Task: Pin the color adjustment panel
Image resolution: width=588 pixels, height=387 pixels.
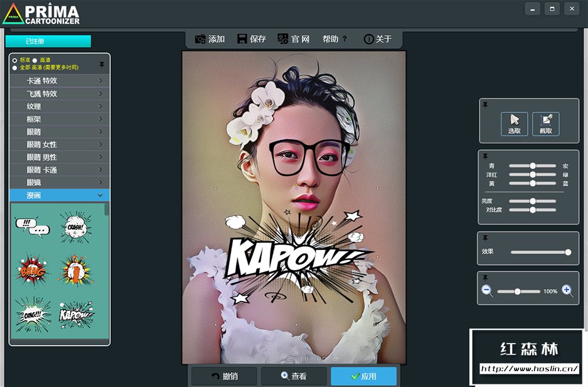Action: coord(485,156)
